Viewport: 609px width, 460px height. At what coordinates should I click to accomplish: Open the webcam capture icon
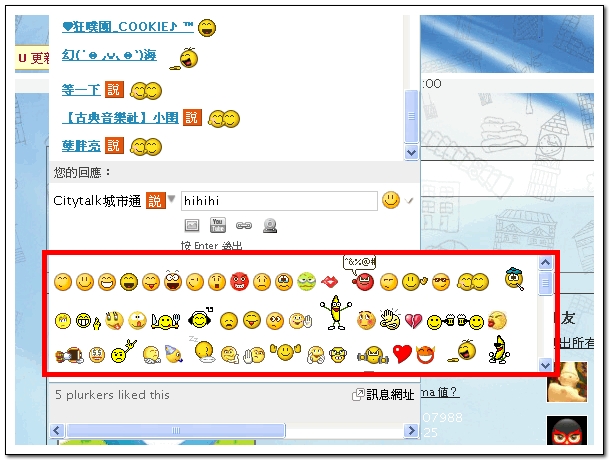coord(270,225)
